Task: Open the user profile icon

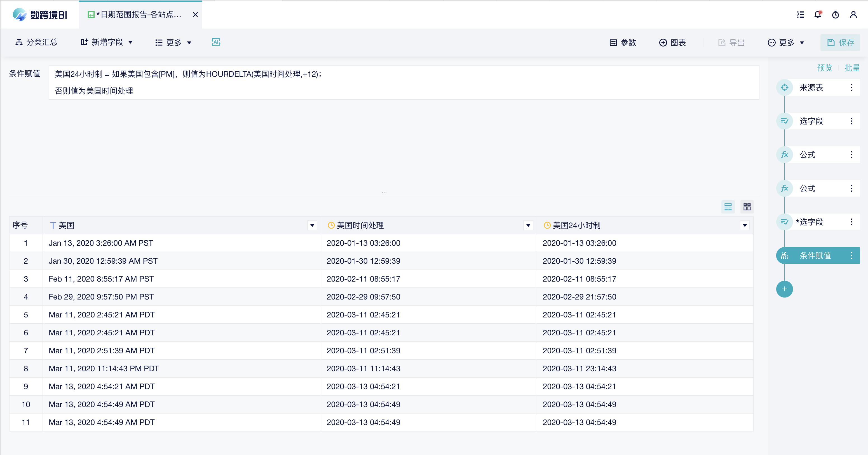Action: [x=853, y=15]
